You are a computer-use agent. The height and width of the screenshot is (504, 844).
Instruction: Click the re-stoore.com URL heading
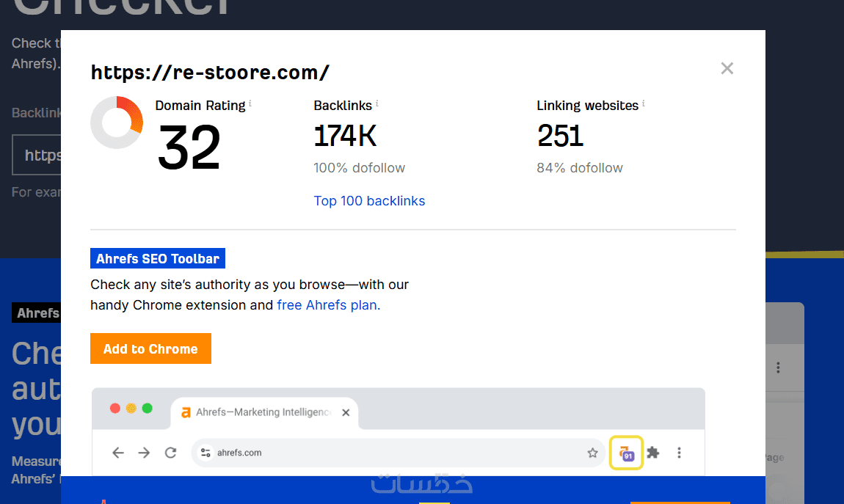(210, 73)
